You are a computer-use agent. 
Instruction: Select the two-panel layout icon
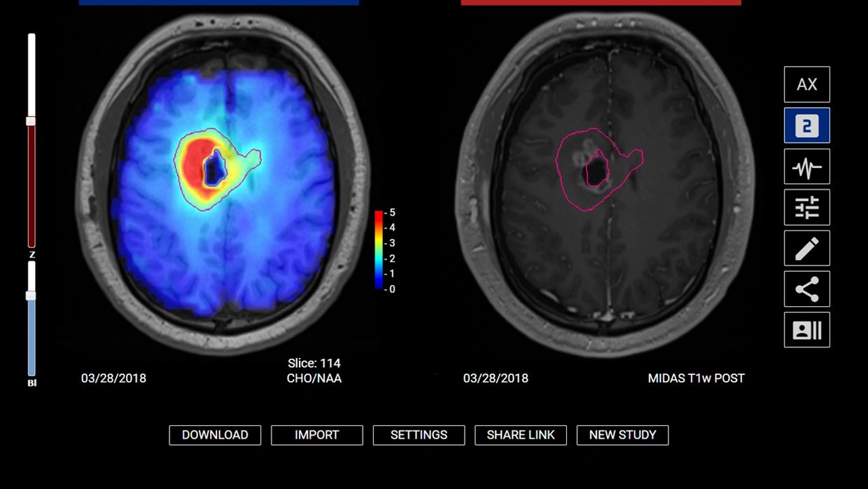tap(806, 125)
